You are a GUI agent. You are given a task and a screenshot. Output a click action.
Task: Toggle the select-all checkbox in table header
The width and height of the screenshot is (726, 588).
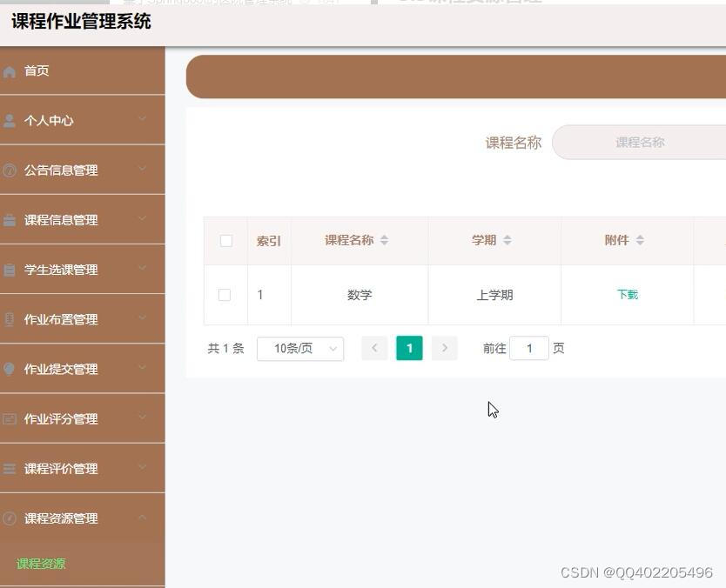point(226,241)
